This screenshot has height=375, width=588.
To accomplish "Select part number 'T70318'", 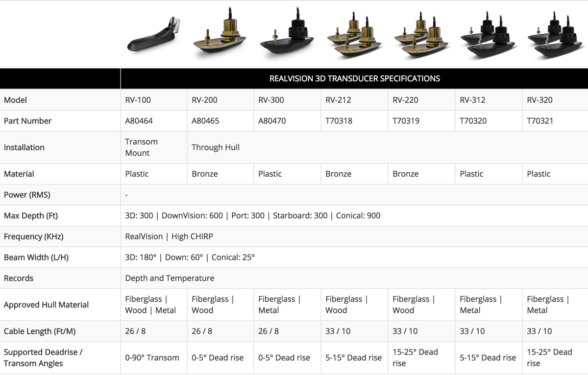I will (339, 121).
